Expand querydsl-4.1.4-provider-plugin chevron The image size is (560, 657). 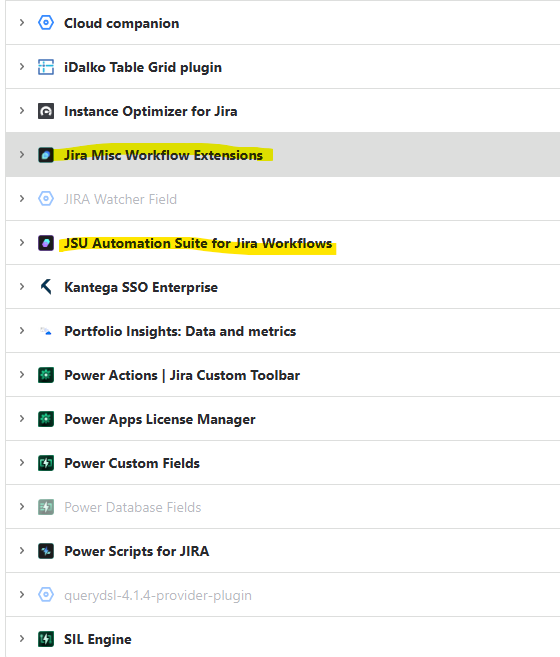pos(22,595)
